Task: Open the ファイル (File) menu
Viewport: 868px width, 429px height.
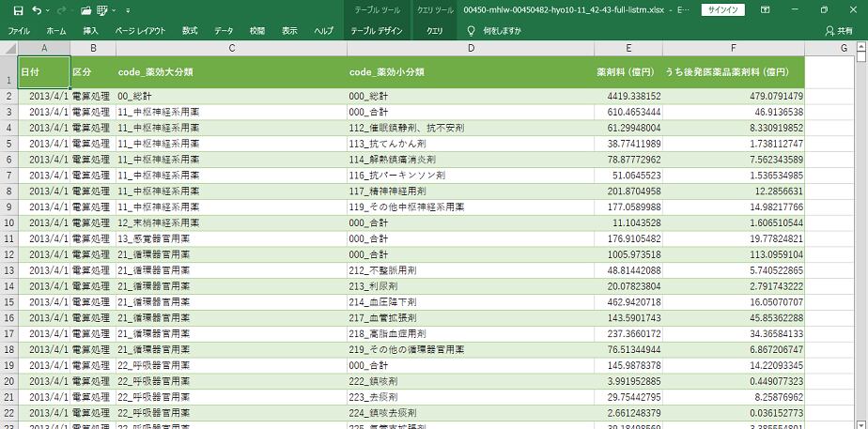Action: click(18, 30)
